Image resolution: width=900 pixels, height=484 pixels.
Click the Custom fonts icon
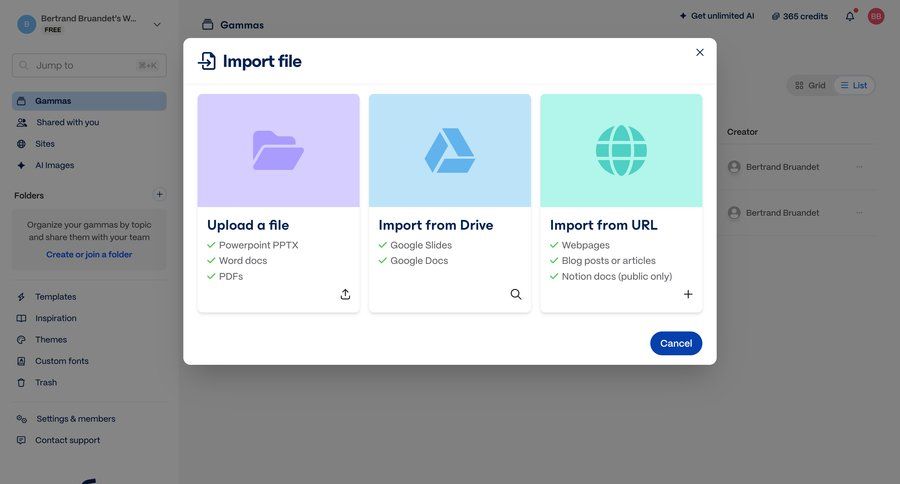tap(21, 361)
